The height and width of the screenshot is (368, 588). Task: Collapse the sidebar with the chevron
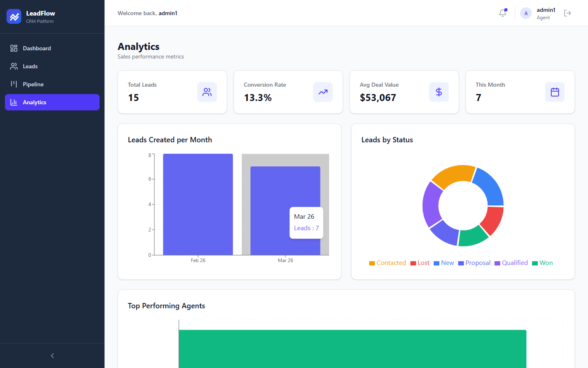tap(52, 356)
